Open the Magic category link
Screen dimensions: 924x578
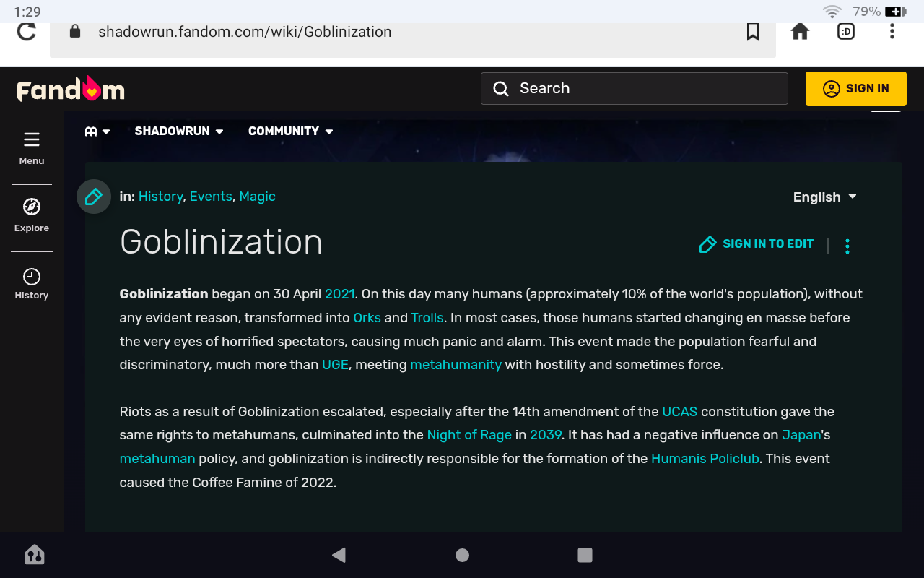258,197
